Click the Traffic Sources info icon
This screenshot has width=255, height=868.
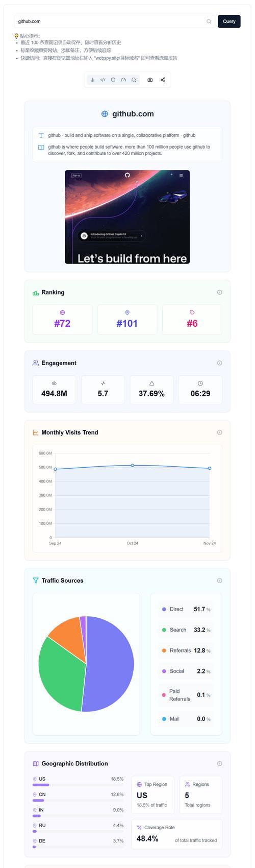[x=219, y=581]
